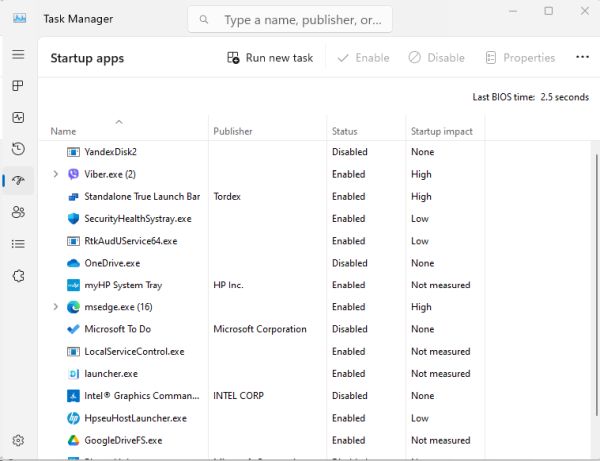Click Task Manager app icon in title bar
This screenshot has width=600, height=461.
(x=20, y=18)
